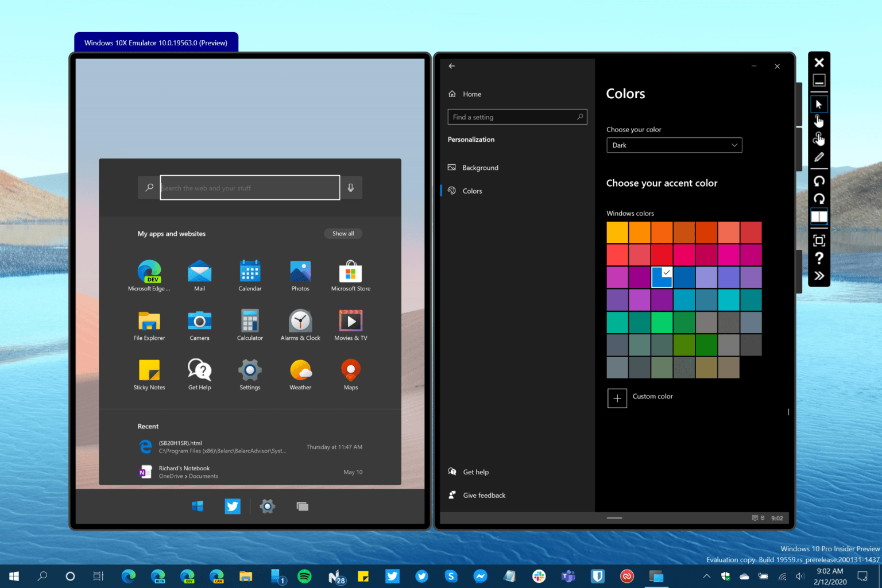Open emulator help via question mark icon

(819, 258)
